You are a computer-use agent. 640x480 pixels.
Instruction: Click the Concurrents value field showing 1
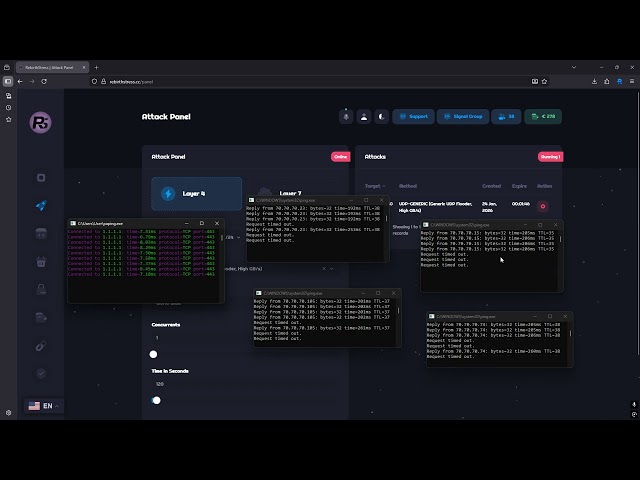(x=245, y=338)
